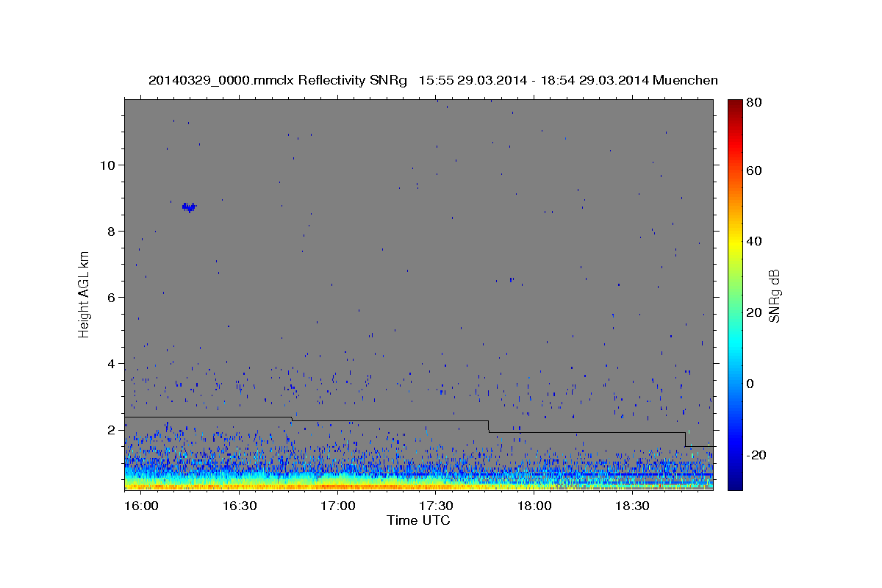This screenshot has width=882, height=588.
Task: Click the plot title text
Action: pos(433,80)
